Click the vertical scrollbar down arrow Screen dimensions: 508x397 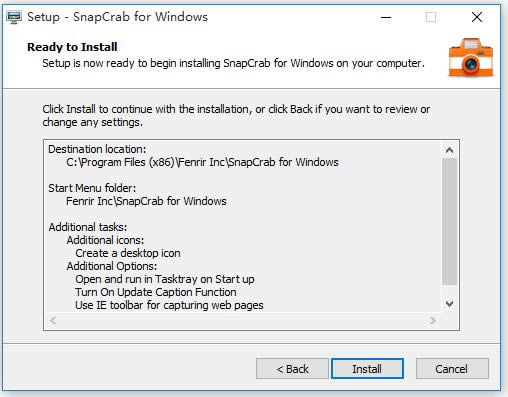click(449, 304)
